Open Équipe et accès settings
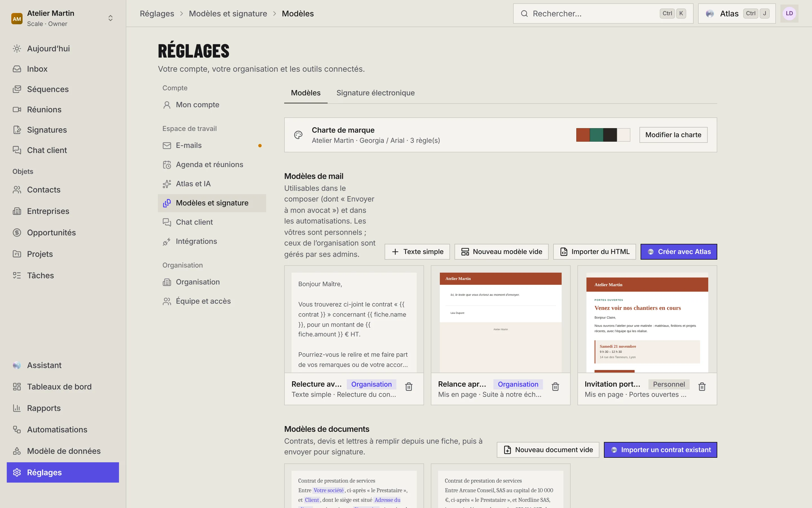This screenshot has width=812, height=508. pos(212,301)
